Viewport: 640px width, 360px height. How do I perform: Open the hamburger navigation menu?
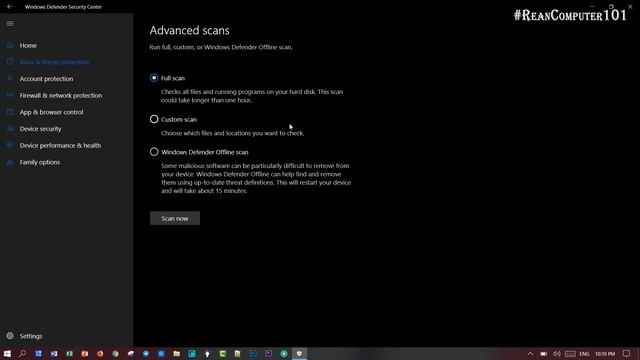[x=10, y=24]
